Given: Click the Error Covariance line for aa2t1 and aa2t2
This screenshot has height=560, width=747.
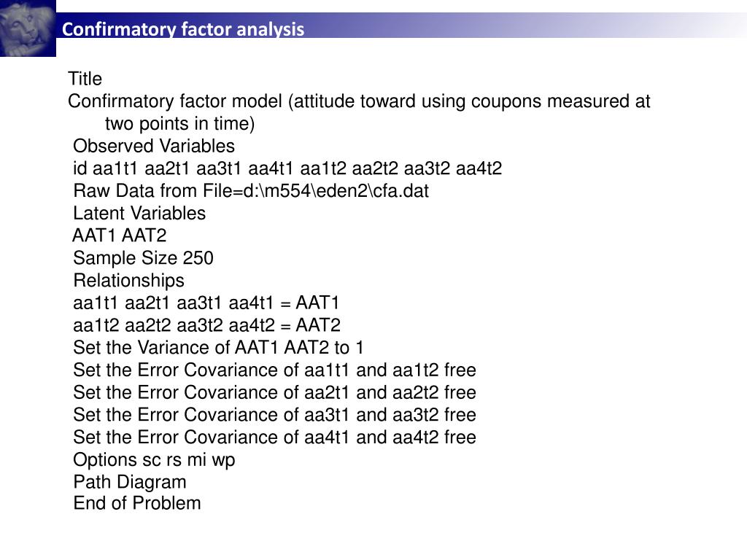Looking at the screenshot, I should click(275, 392).
